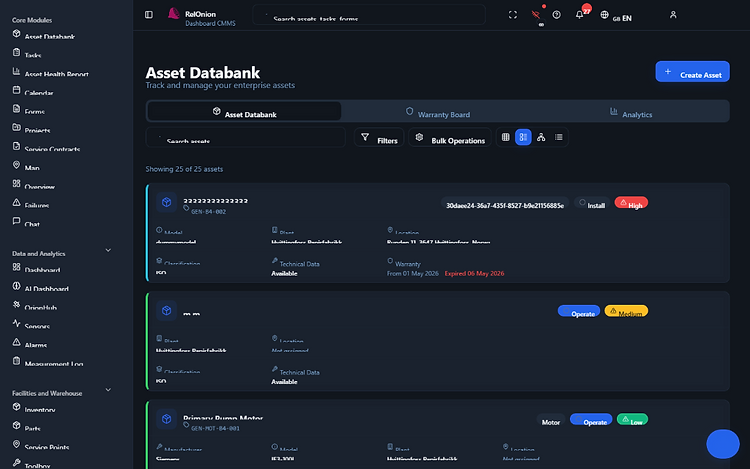Open the Bulk Operations menu

pos(450,138)
